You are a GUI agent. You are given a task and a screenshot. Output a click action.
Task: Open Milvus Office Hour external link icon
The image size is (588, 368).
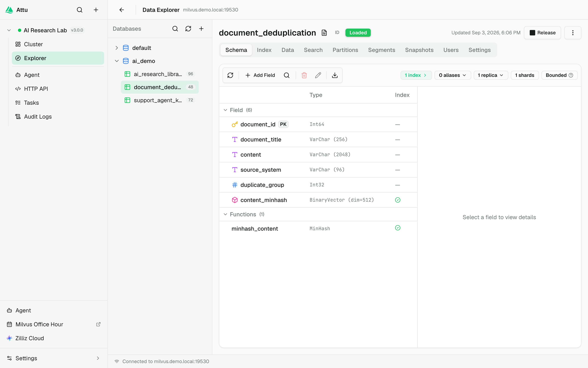tap(98, 324)
